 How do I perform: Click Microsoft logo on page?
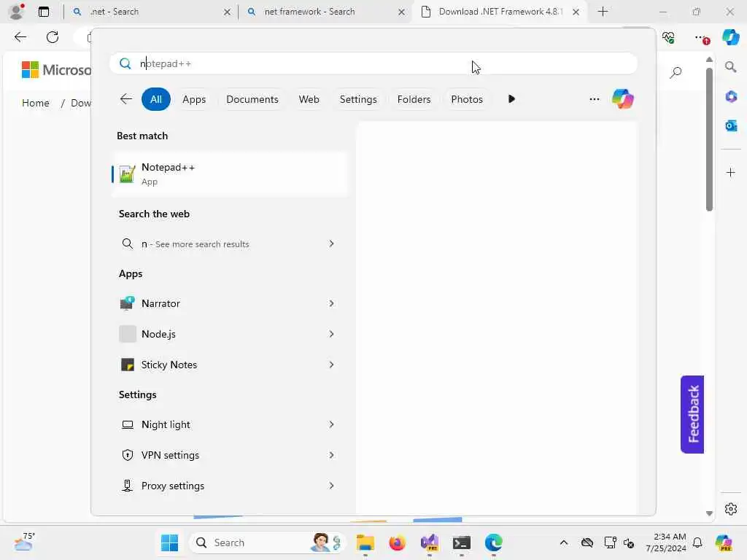[x=56, y=69]
